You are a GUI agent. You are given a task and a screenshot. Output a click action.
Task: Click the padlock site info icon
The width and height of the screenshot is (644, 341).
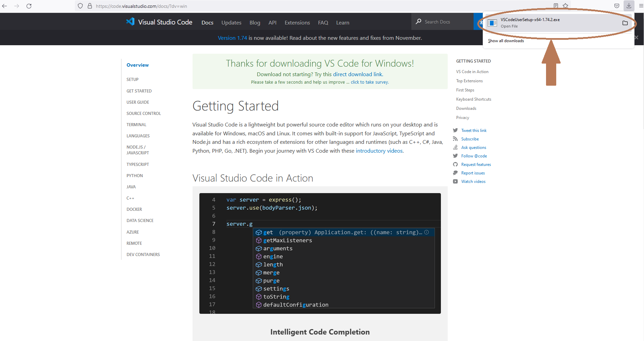click(x=90, y=6)
